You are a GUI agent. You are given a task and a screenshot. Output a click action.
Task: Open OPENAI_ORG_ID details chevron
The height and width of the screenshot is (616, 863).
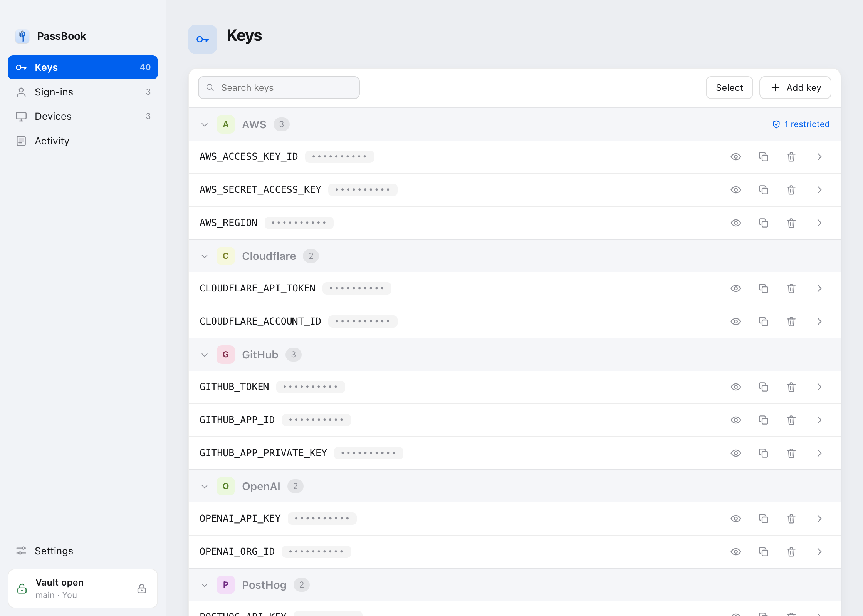[819, 552]
